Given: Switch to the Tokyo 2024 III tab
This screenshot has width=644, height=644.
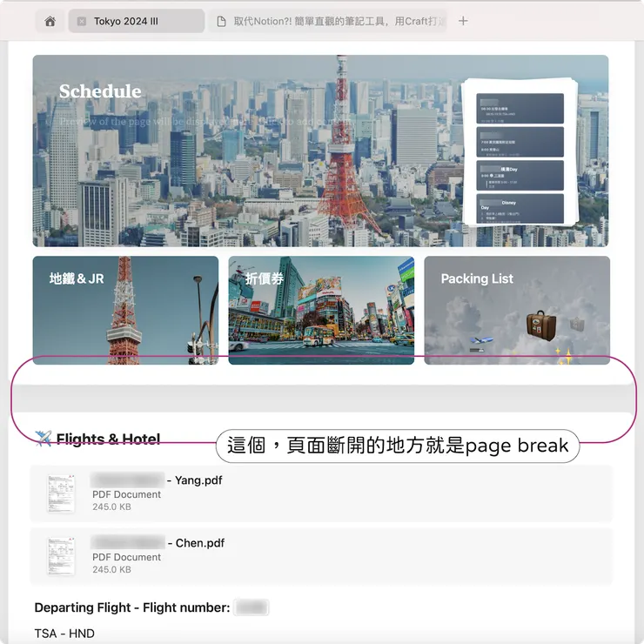Looking at the screenshot, I should [137, 21].
